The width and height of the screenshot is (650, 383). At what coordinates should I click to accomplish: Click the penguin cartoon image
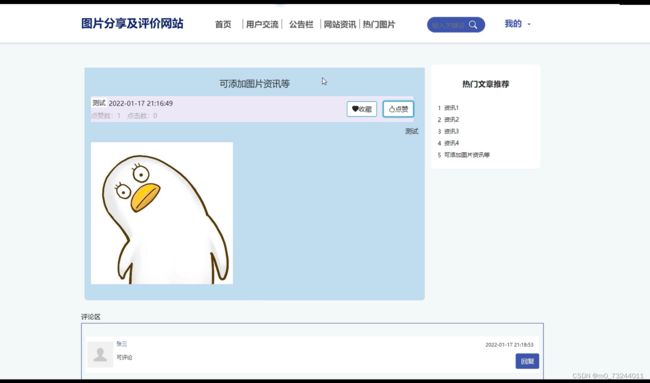tap(162, 213)
